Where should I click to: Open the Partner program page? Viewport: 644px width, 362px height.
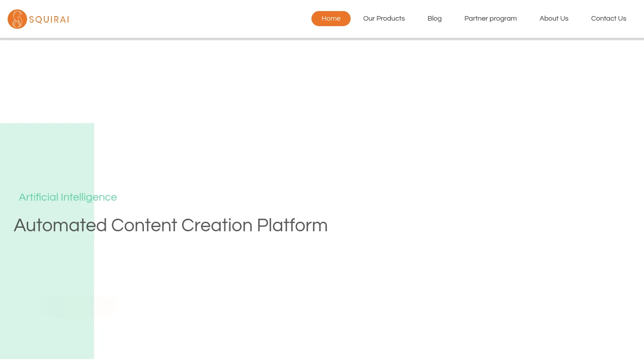pos(491,19)
